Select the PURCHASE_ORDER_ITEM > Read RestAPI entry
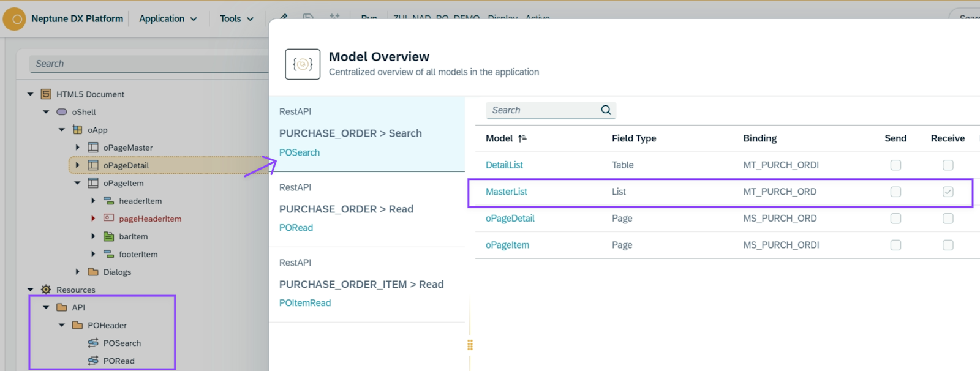This screenshot has width=980, height=371. 366,285
